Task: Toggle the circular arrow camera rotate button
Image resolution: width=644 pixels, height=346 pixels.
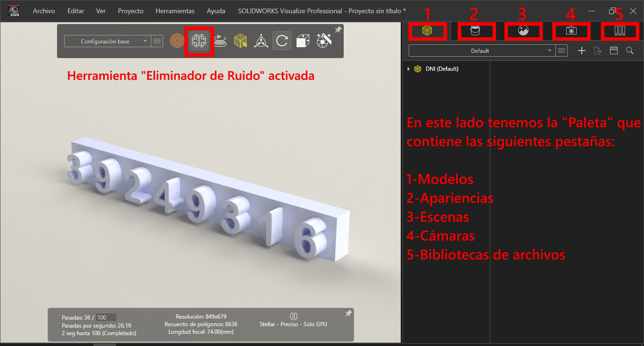Action: tap(281, 41)
